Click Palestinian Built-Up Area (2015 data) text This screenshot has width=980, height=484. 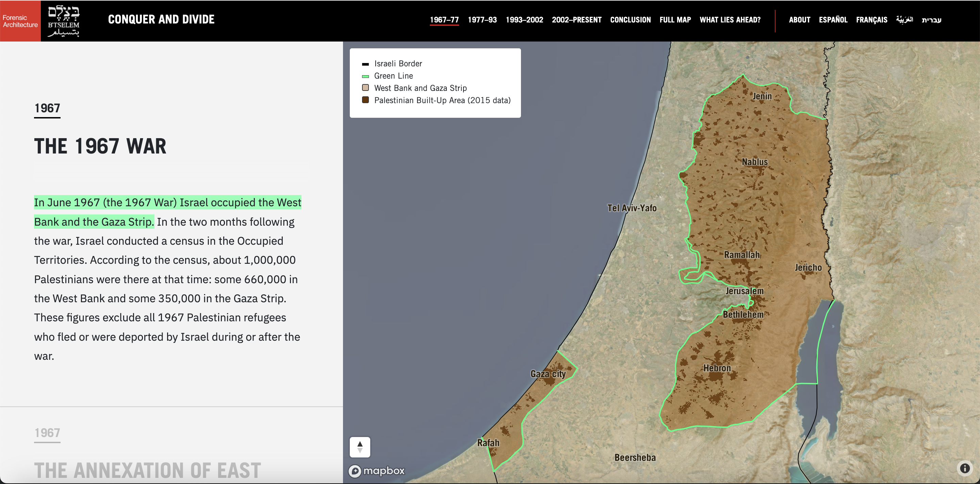pyautogui.click(x=442, y=100)
